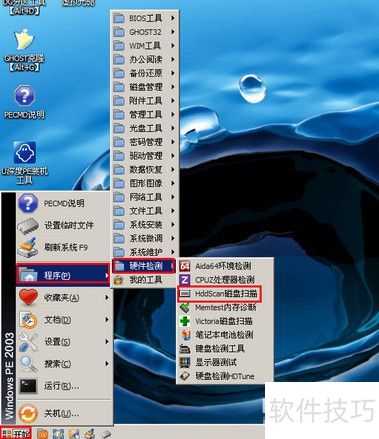Click the third quick-launch icon on the taskbar
This screenshot has height=439, width=379.
[74, 434]
